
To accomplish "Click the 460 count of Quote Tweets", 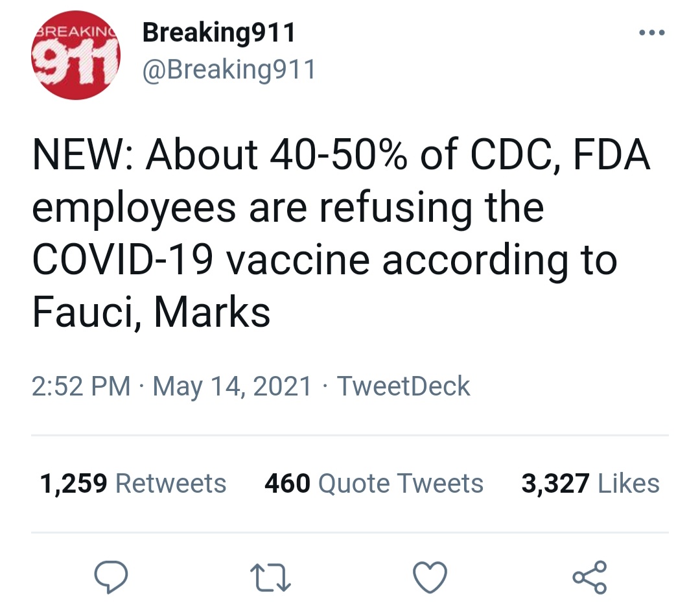I will pyautogui.click(x=287, y=484).
